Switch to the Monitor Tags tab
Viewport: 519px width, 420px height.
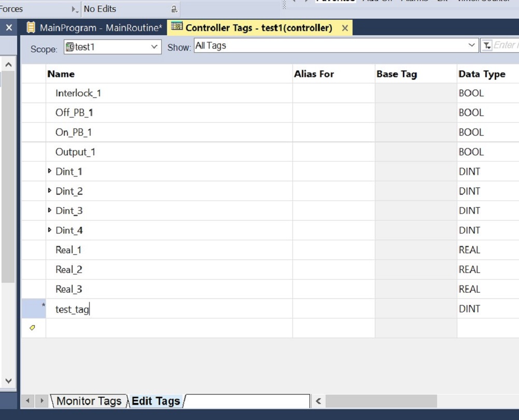tap(90, 401)
